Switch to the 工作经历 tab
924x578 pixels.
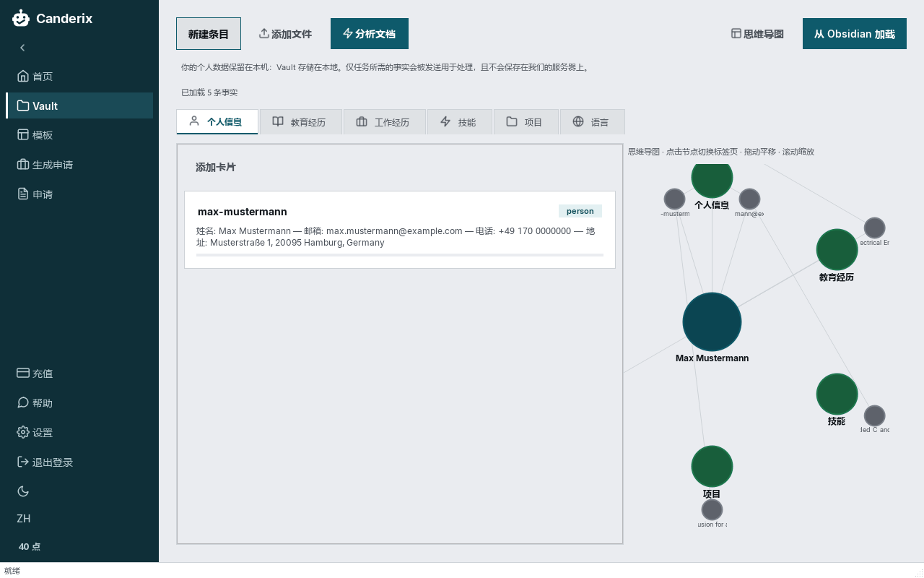[x=385, y=122]
